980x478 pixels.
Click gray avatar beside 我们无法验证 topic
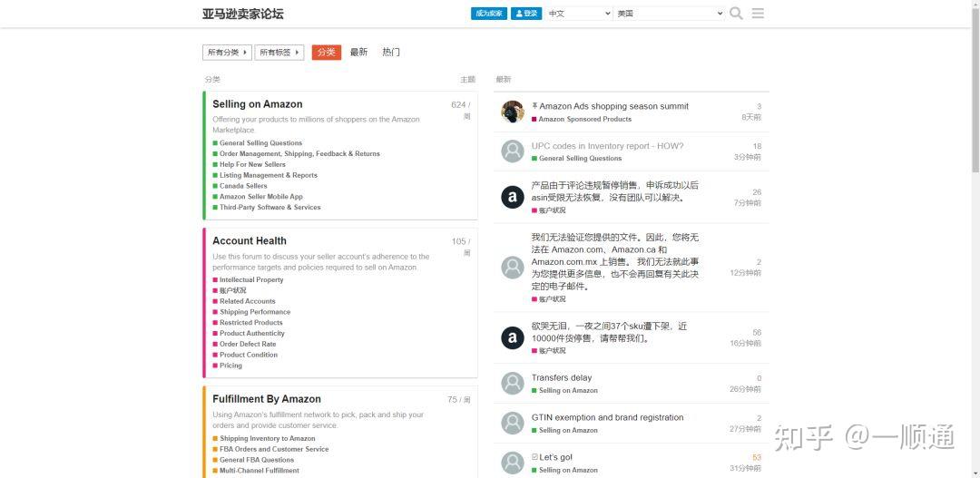(513, 268)
